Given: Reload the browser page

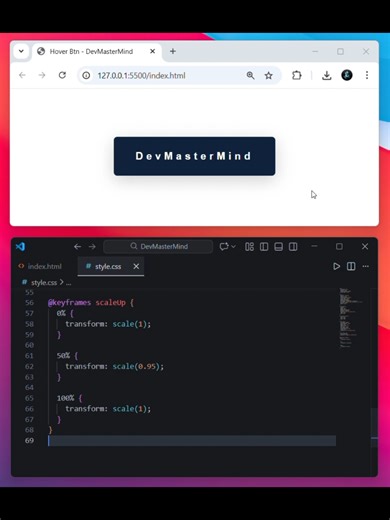Looking at the screenshot, I should (62, 75).
